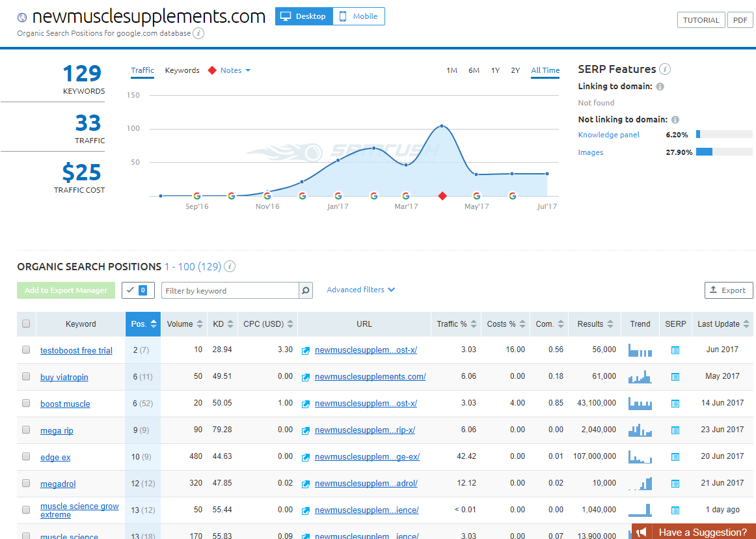View SERP snapshot icon for testoboost free trial

point(675,350)
